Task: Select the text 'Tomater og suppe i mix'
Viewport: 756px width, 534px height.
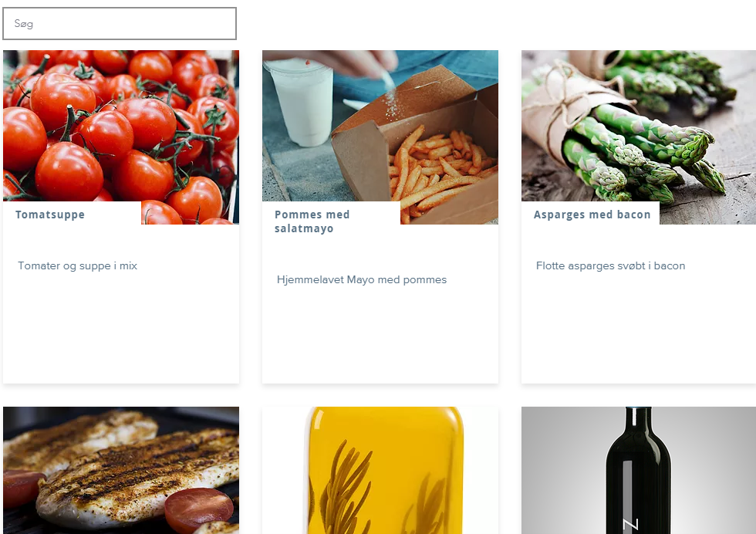Action: point(78,265)
